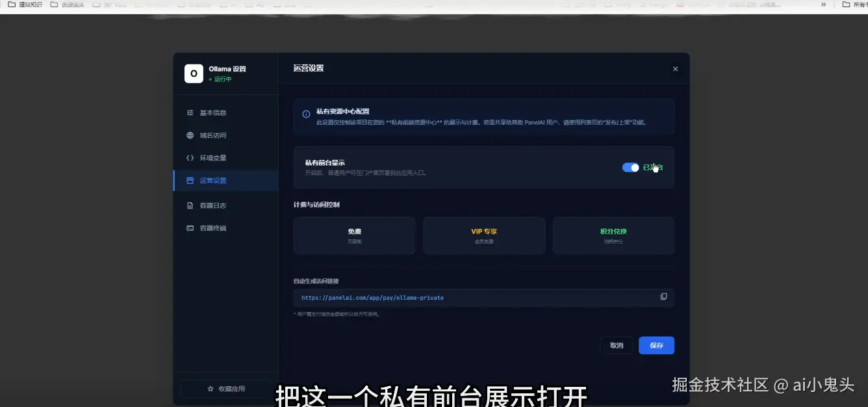Click the 自动生成访问链接 label
The image size is (868, 407).
click(x=316, y=281)
